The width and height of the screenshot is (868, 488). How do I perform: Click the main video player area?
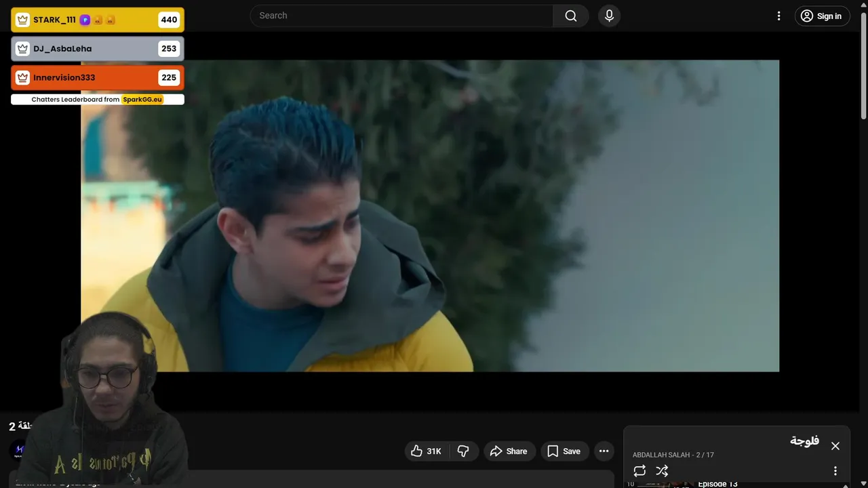click(x=430, y=216)
